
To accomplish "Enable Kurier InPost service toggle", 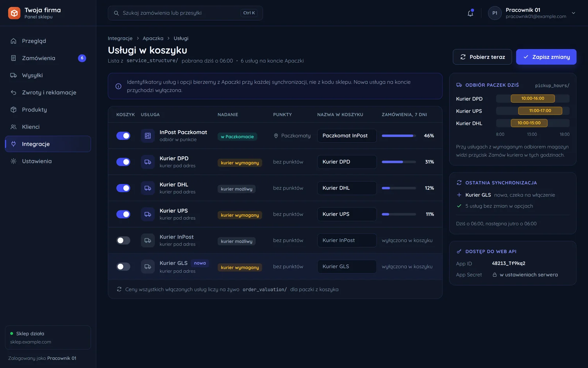I will coord(123,240).
